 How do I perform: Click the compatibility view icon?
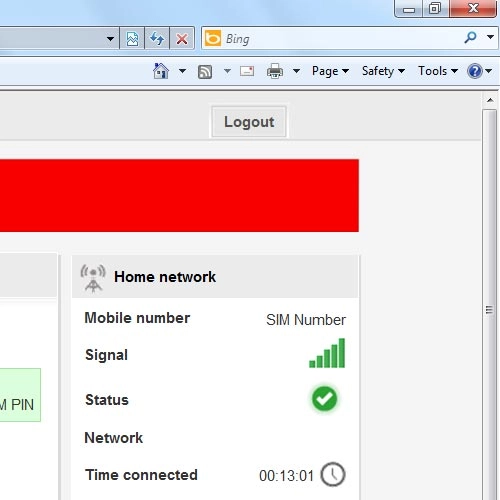click(132, 39)
